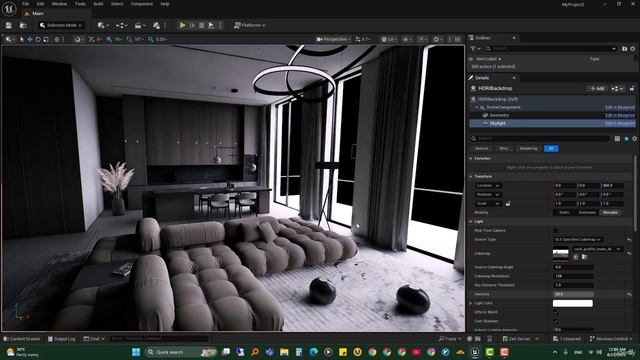Set Mobility to Static
This screenshot has height=360, width=640.
564,212
